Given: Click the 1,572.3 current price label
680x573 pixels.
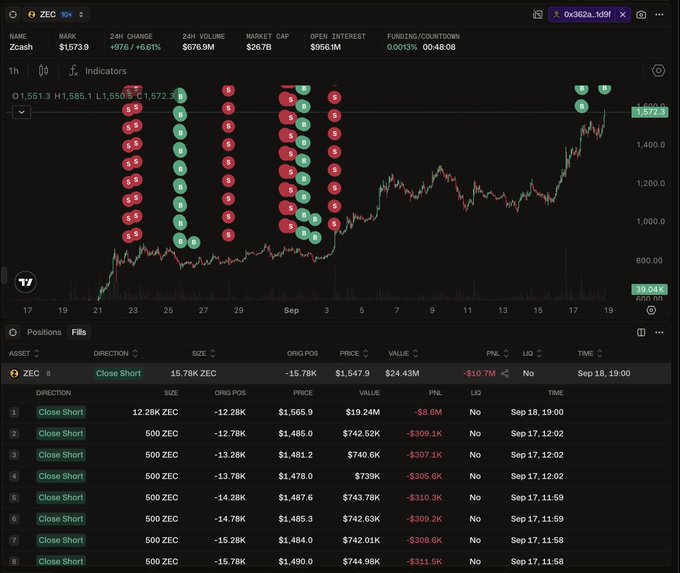Looking at the screenshot, I should tap(650, 112).
